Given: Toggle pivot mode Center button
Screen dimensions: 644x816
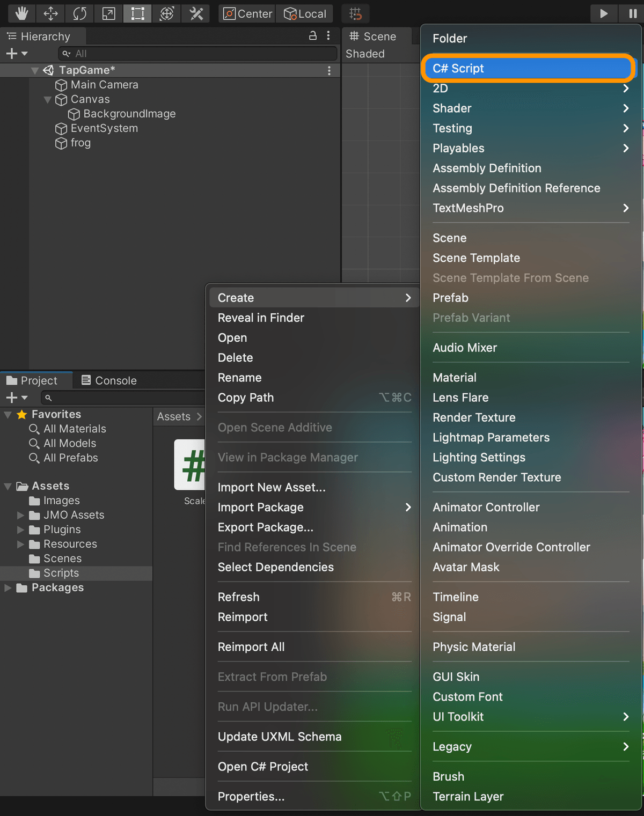Looking at the screenshot, I should pyautogui.click(x=248, y=13).
